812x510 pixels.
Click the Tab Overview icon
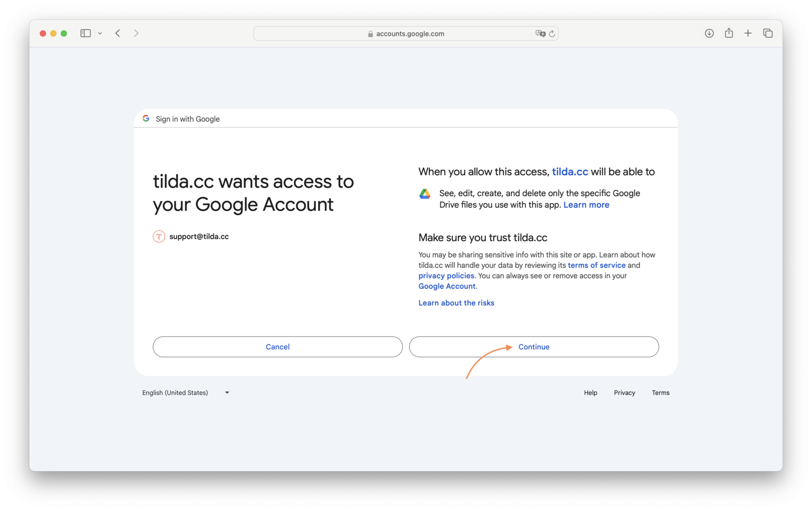[x=768, y=33]
